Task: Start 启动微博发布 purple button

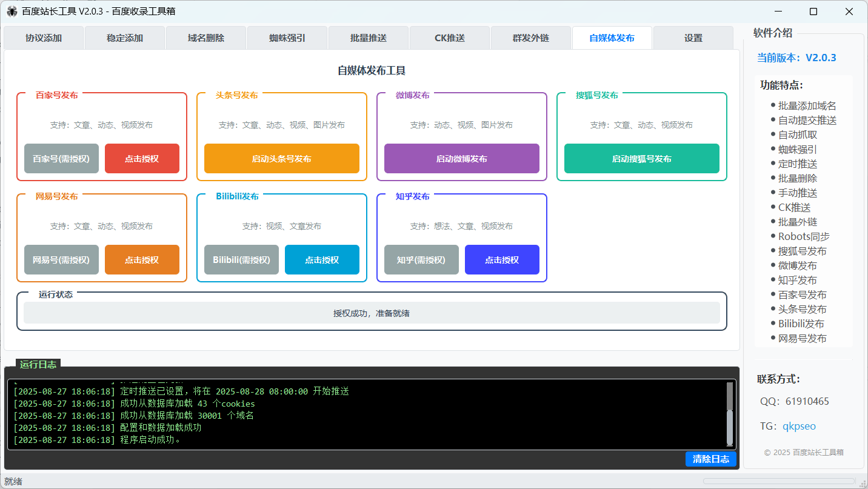Action: 462,159
